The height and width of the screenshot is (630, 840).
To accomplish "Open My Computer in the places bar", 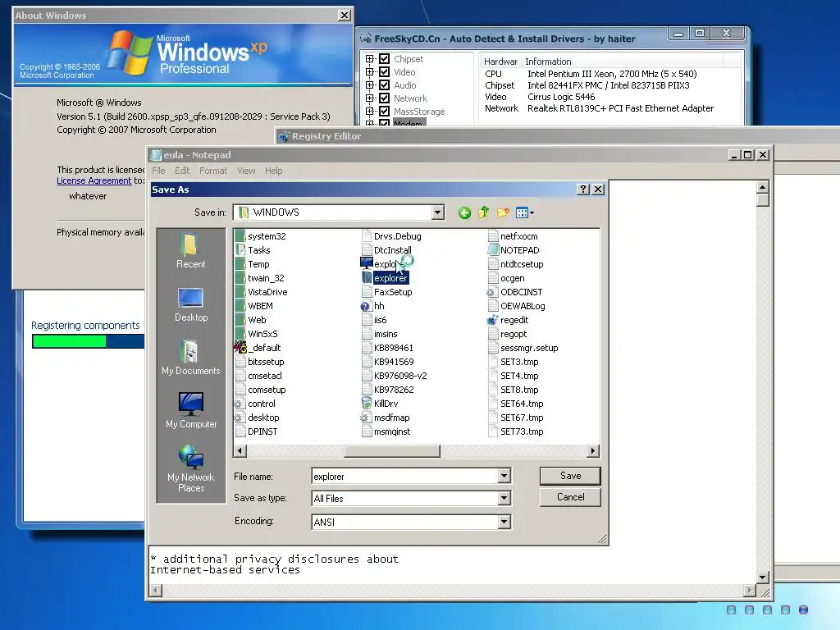I will tap(190, 410).
